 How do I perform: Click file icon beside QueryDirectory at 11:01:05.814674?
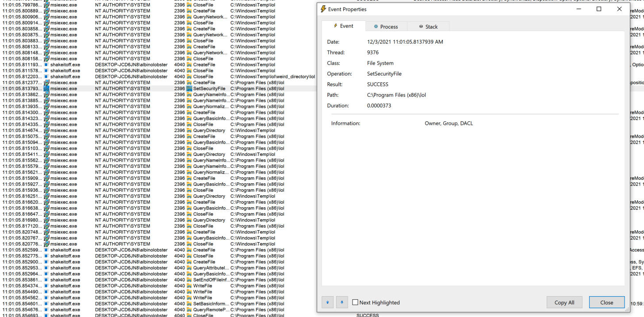pos(189,131)
